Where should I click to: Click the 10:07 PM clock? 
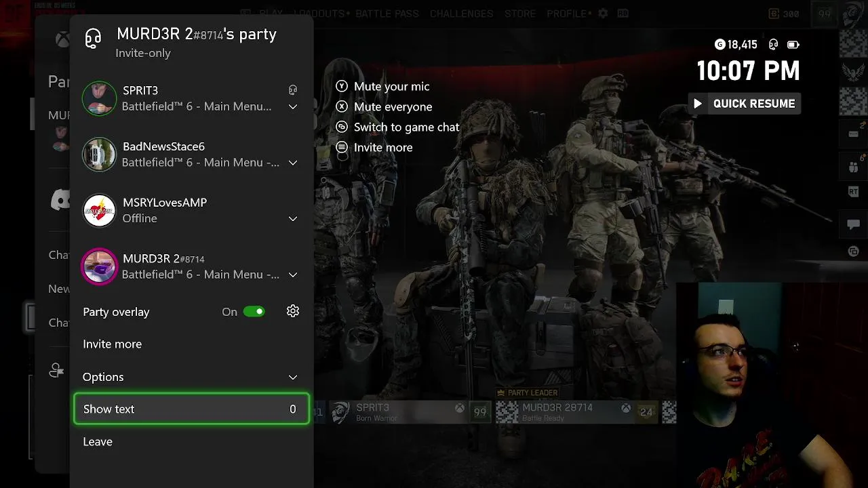click(749, 71)
